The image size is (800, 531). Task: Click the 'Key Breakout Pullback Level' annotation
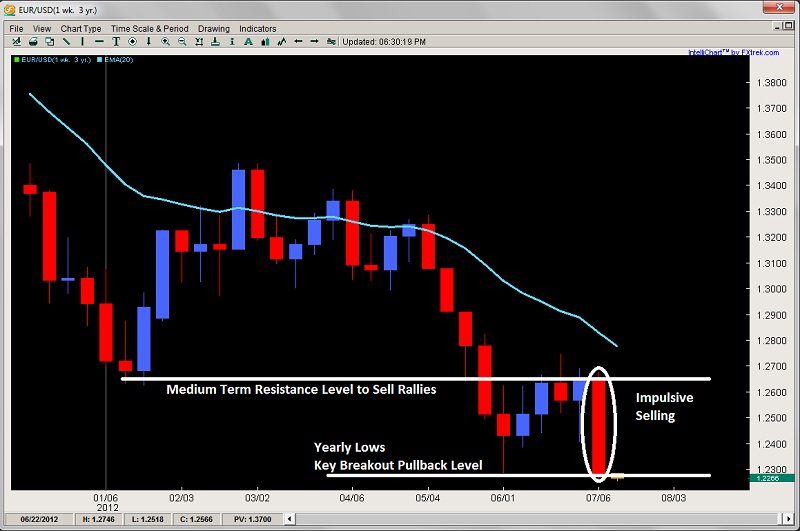point(398,465)
